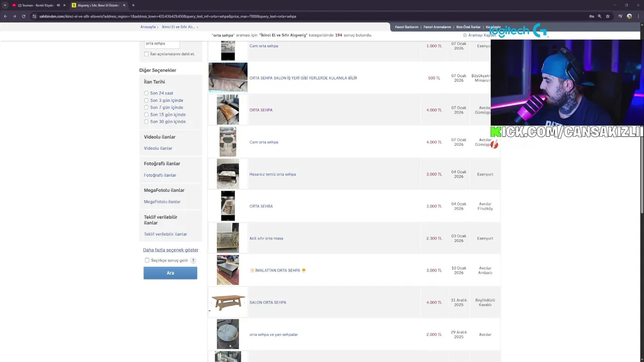Expand Daha fazla seçenek göster

(171, 250)
